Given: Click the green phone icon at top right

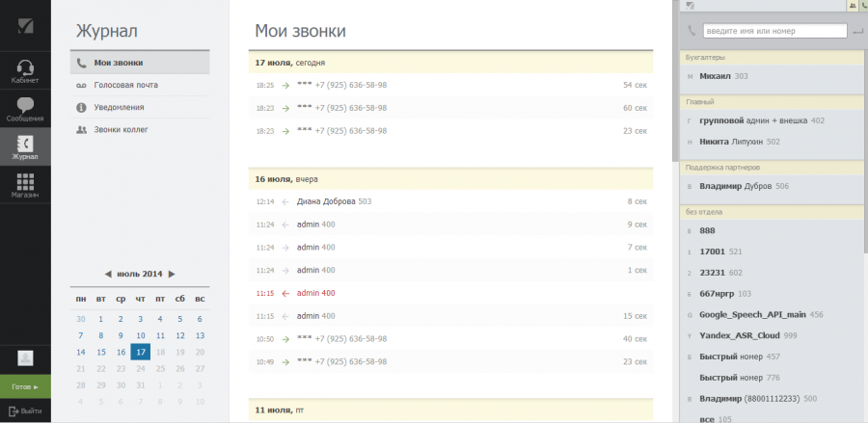Looking at the screenshot, I should point(864,6).
